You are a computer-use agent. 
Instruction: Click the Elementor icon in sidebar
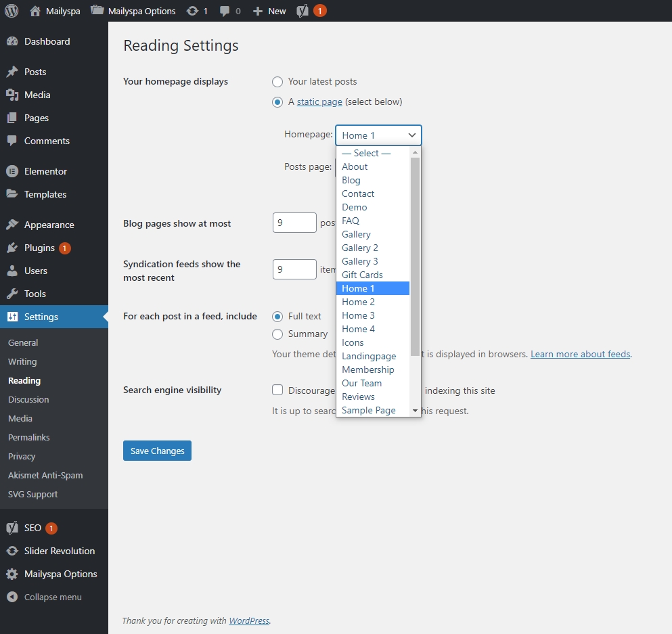[12, 171]
